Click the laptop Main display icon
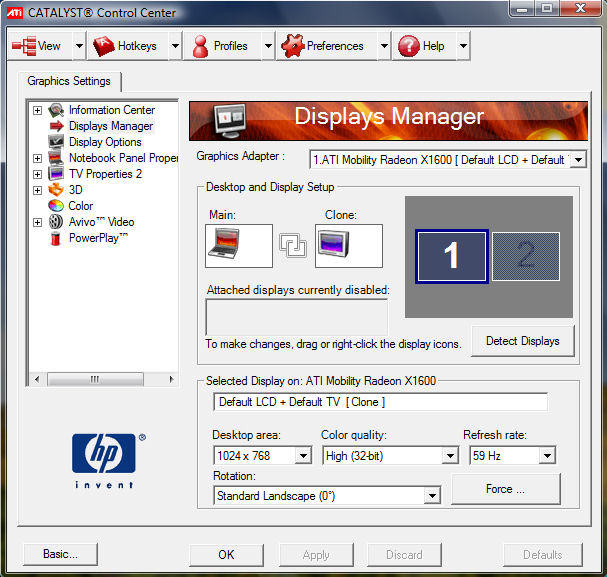Viewport: 607px width, 577px height. click(x=238, y=246)
